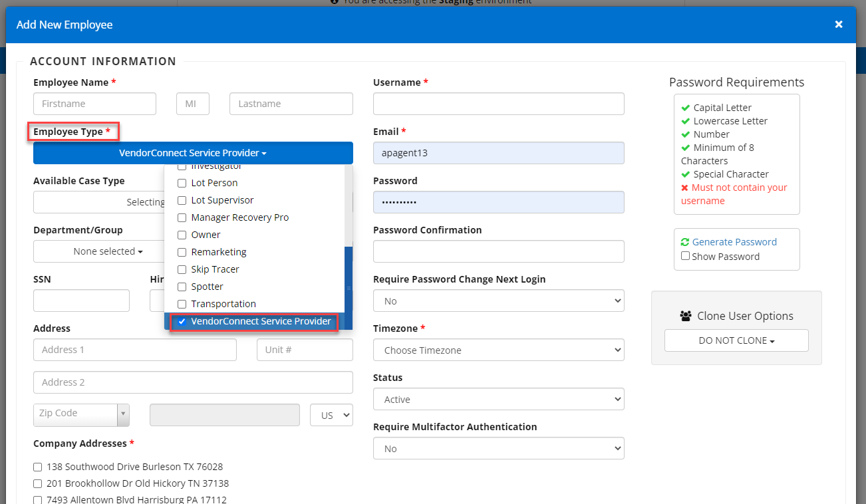This screenshot has height=504, width=866.
Task: Focus the Firstname field
Action: pyautogui.click(x=94, y=104)
